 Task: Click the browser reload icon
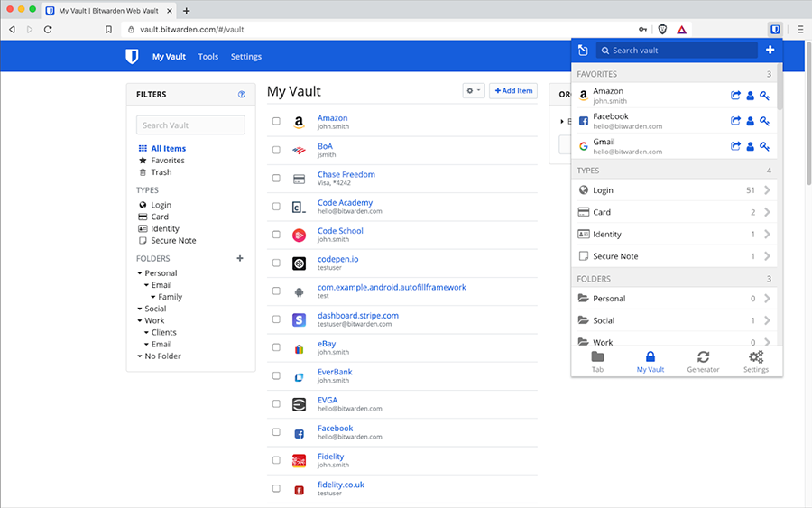point(48,30)
